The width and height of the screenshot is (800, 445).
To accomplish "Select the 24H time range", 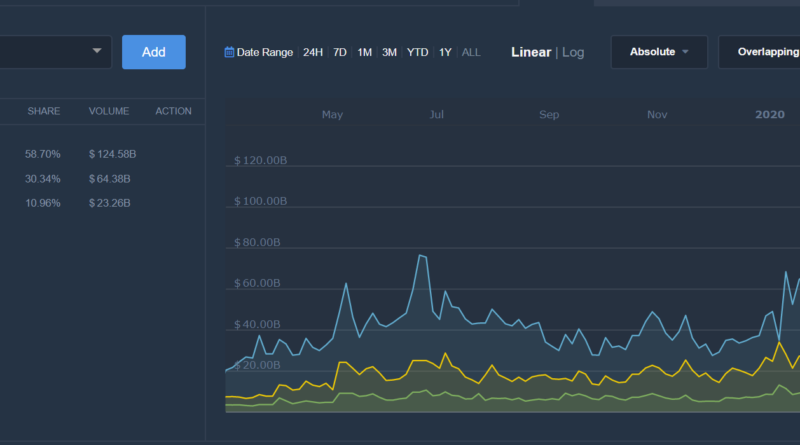I will coord(313,52).
